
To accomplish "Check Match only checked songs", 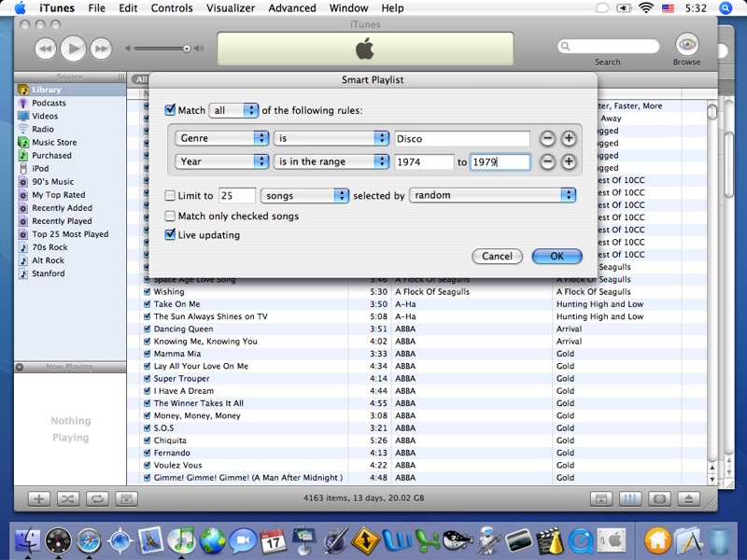I will pyautogui.click(x=170, y=216).
